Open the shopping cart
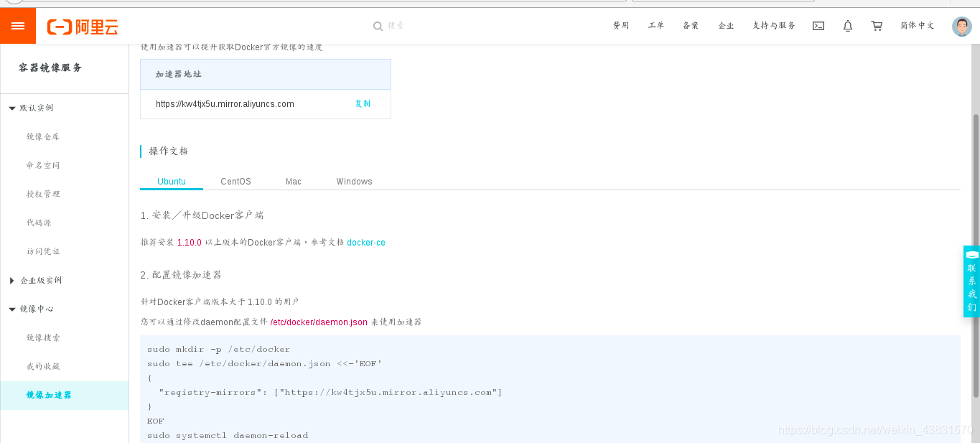The height and width of the screenshot is (443, 980). point(877,26)
